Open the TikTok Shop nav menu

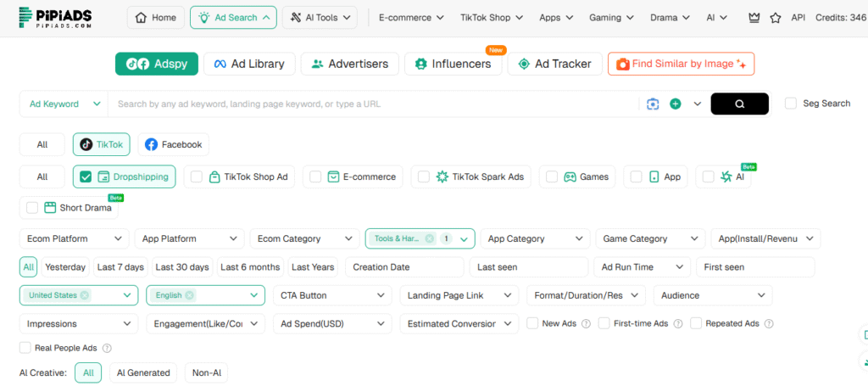point(492,18)
